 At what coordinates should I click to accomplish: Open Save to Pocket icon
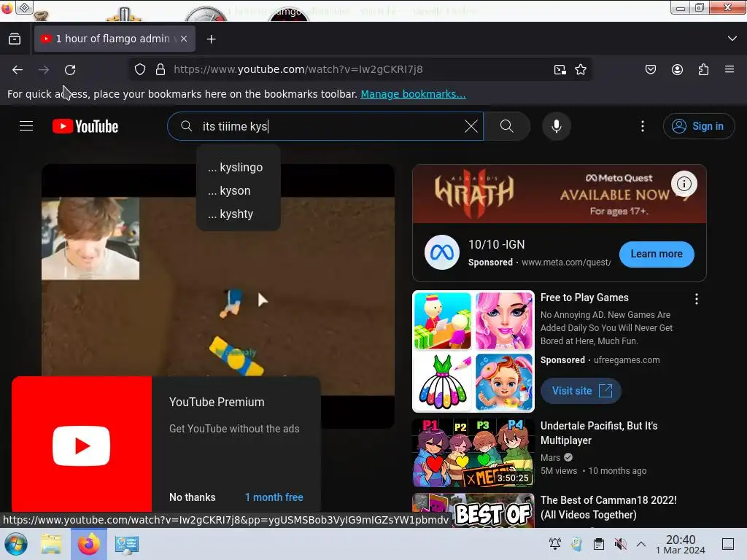651,69
